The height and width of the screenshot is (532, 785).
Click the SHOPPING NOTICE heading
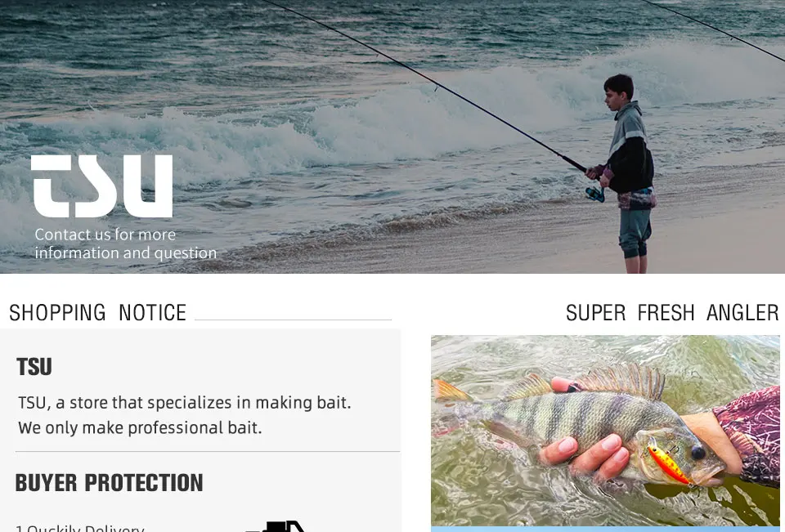coord(97,313)
